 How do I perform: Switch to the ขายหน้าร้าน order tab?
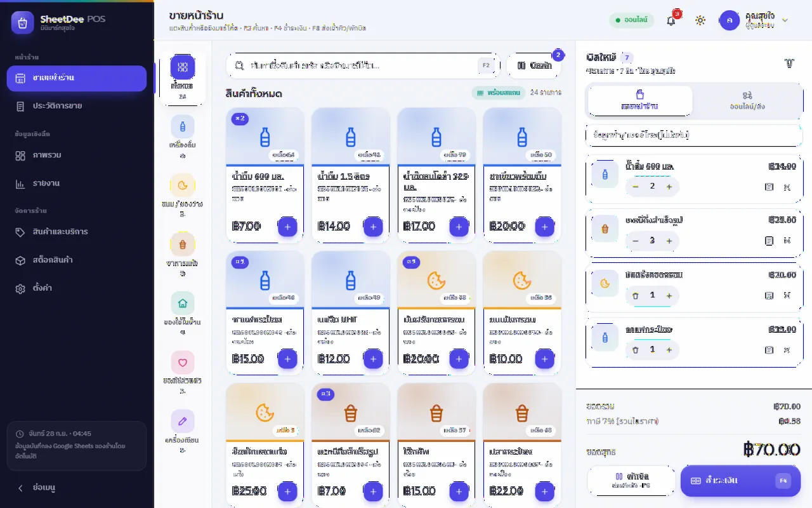639,100
